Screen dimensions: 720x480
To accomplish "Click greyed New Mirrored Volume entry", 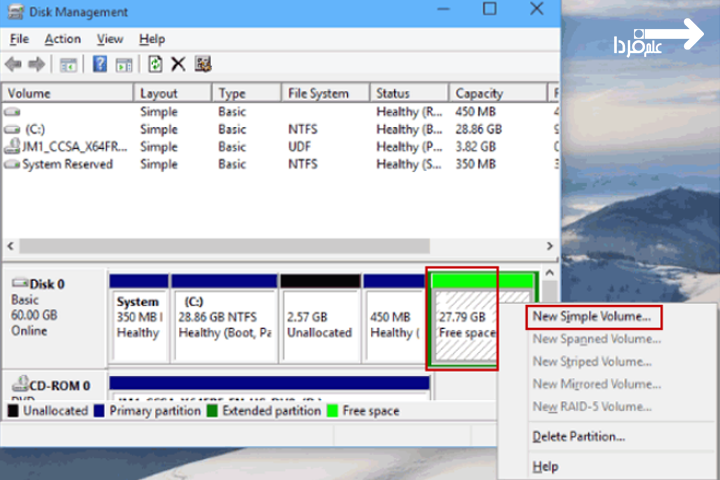I will click(596, 384).
